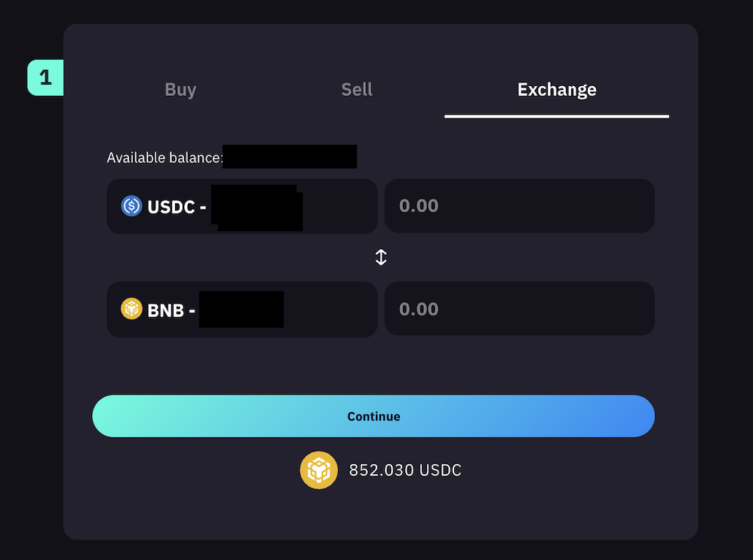This screenshot has width=753, height=560.
Task: Focus the USDC amount input field
Action: (x=519, y=206)
